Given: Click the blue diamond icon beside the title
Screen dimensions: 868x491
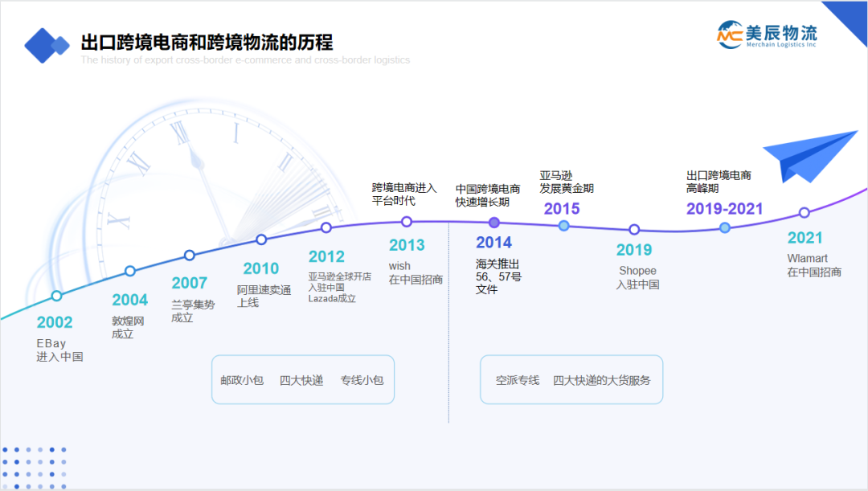Looking at the screenshot, I should tap(47, 45).
